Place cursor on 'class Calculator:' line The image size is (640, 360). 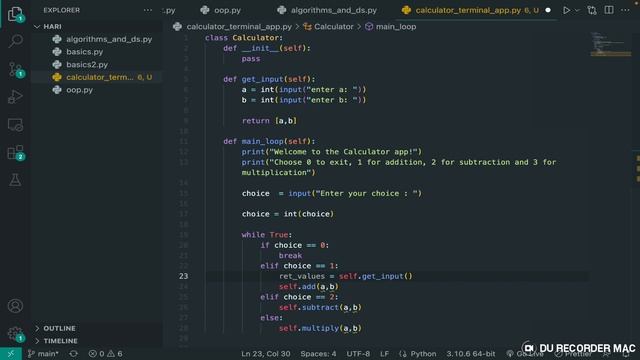(244, 38)
